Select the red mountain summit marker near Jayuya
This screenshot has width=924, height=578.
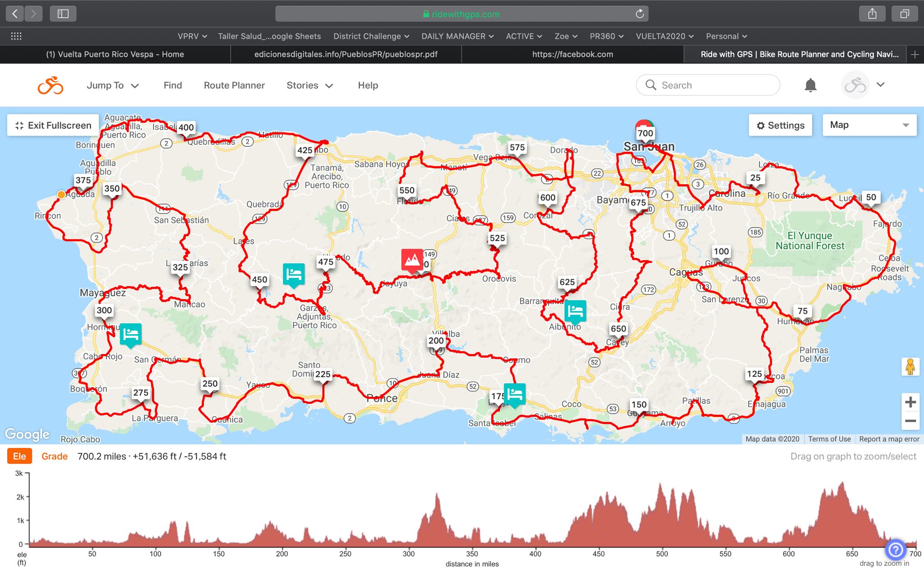point(412,261)
